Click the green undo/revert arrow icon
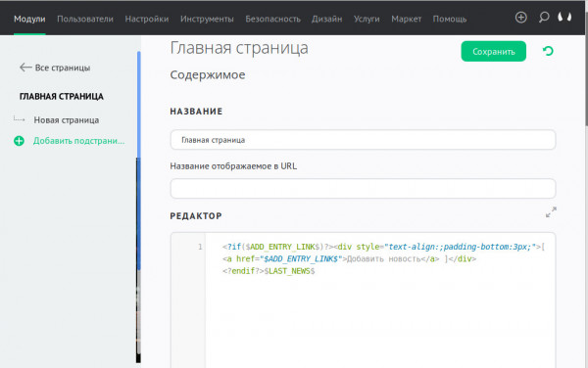This screenshot has height=368, width=588. point(548,51)
